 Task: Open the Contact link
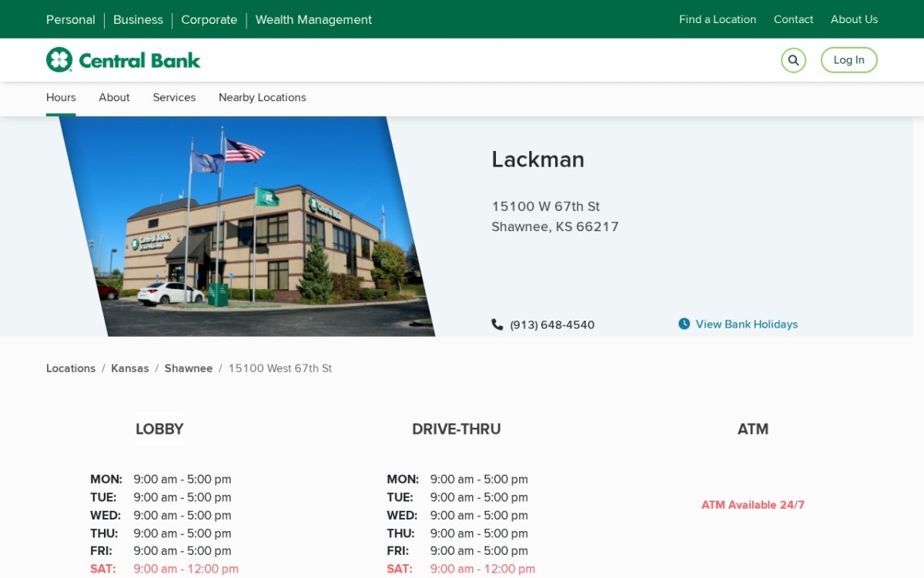click(793, 19)
